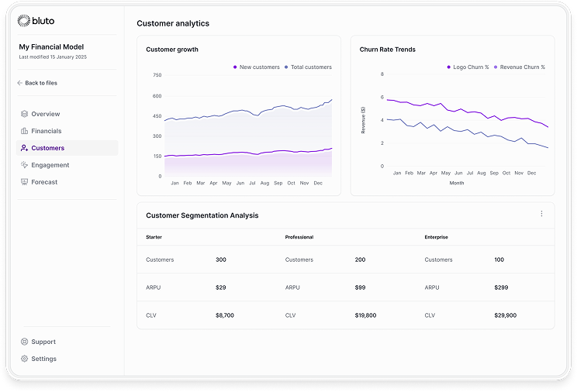This screenshot has height=392, width=577.
Task: Click the Engagement icon in sidebar
Action: 25,165
